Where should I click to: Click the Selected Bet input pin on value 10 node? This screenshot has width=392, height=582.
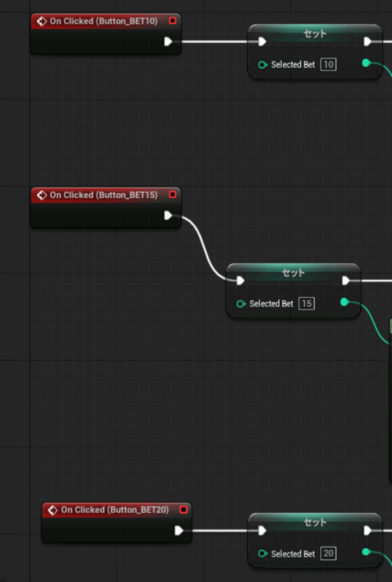(262, 65)
